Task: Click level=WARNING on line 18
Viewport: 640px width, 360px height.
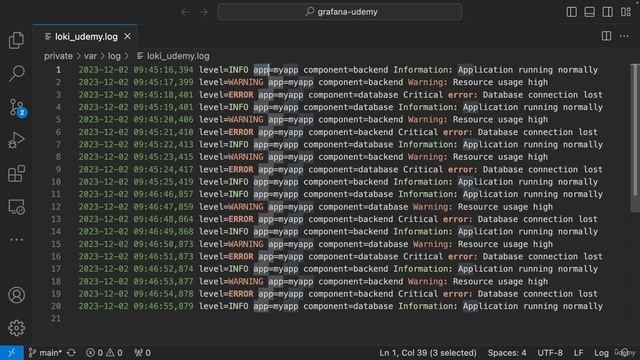Action: pos(231,282)
